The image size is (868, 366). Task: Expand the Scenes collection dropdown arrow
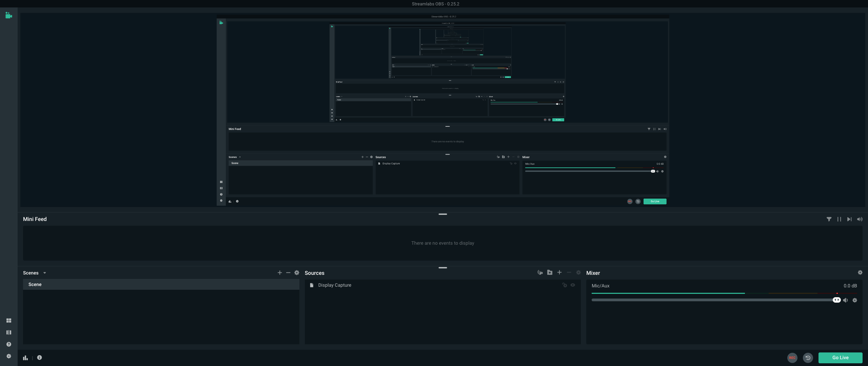click(x=44, y=273)
